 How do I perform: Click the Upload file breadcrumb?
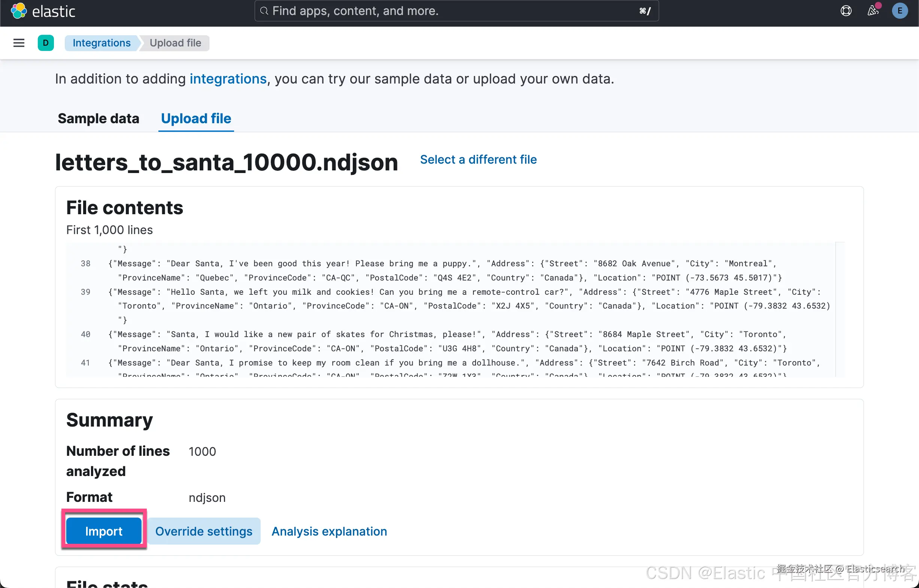click(175, 43)
